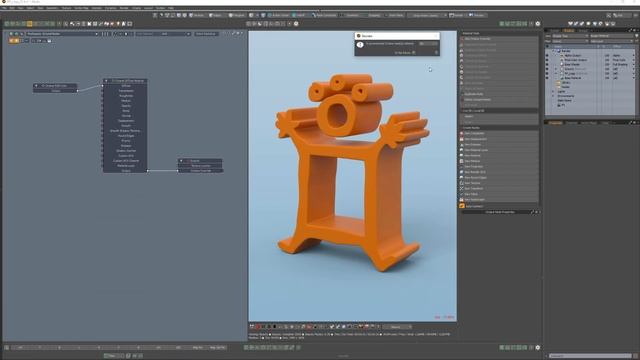Click the Output row on material node

tap(125, 171)
